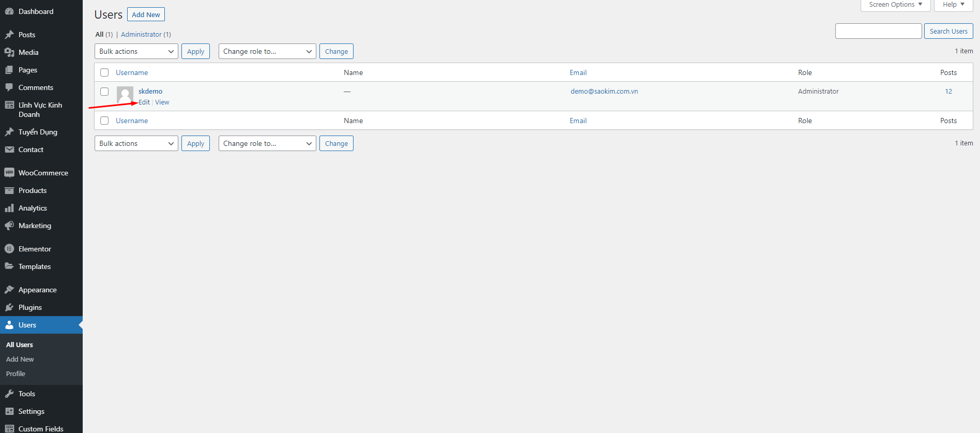This screenshot has height=433, width=980.
Task: Click the Marketing megaphone icon
Action: tap(9, 226)
